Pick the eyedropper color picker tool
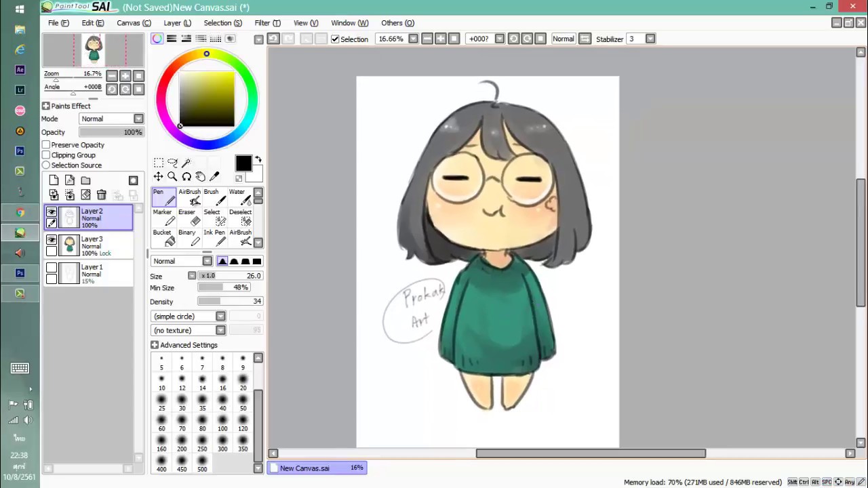The height and width of the screenshot is (488, 868). (215, 177)
